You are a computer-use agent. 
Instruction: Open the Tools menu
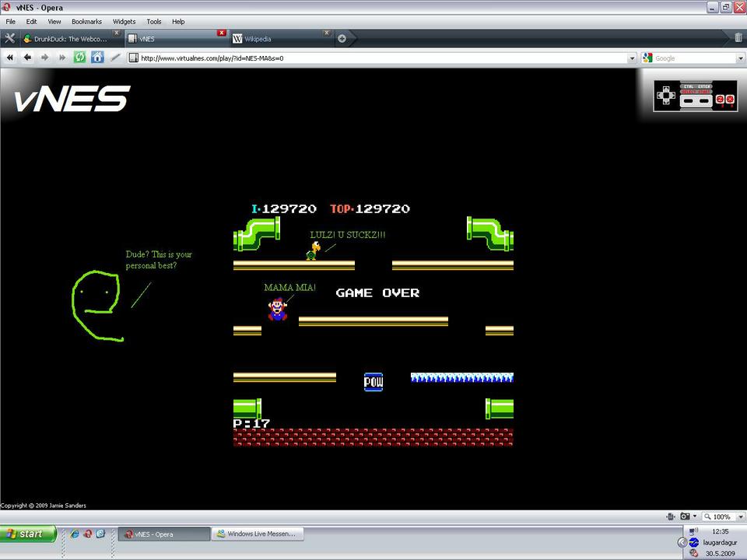point(154,22)
